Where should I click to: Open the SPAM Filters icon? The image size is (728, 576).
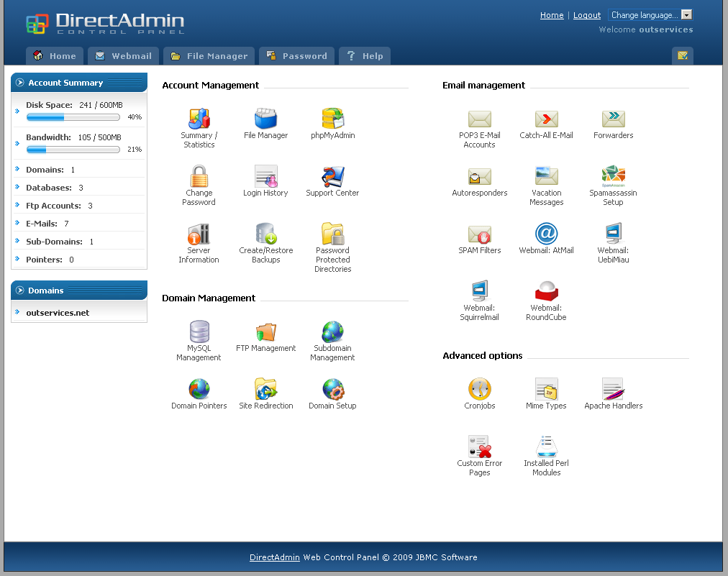pyautogui.click(x=480, y=234)
